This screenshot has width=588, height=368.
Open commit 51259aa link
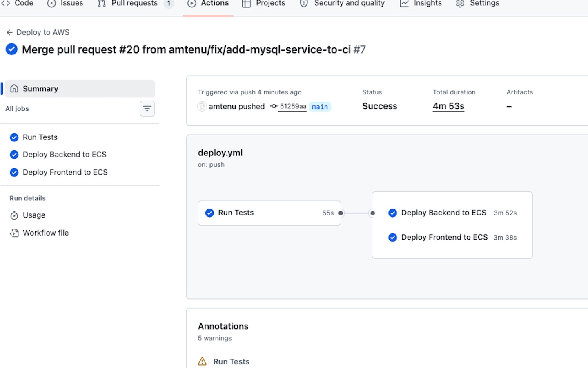[293, 106]
